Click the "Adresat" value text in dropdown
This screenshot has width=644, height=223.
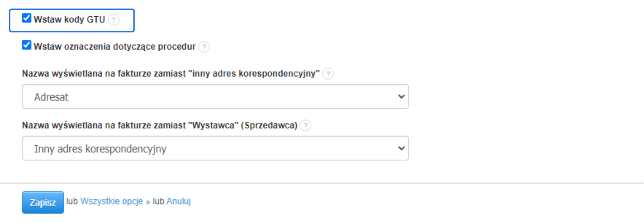tap(52, 97)
